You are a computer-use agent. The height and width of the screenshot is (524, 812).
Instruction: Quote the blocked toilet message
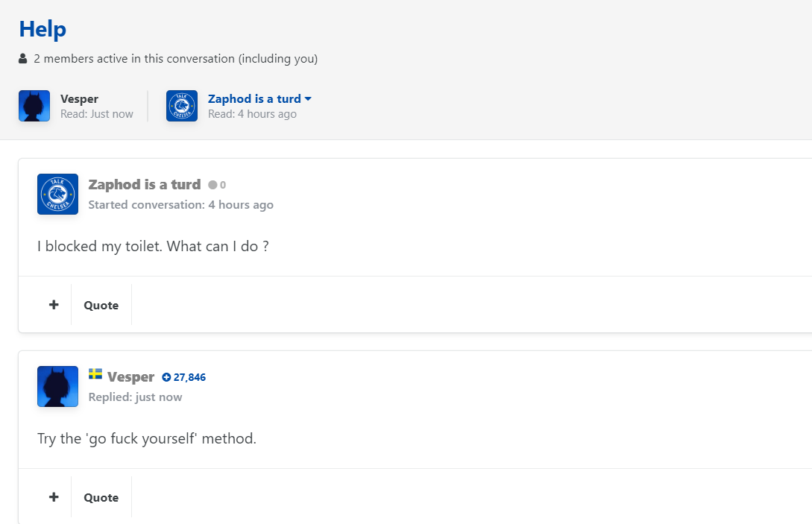pyautogui.click(x=101, y=305)
